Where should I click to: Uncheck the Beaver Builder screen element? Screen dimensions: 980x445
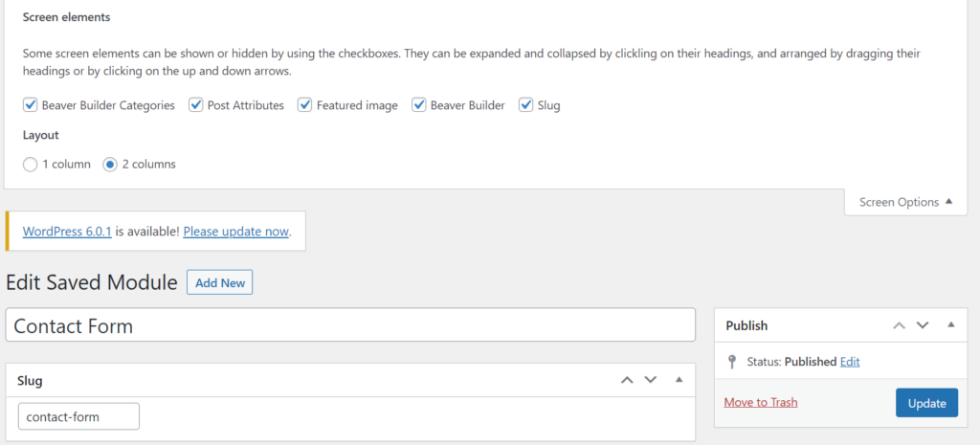click(x=419, y=105)
